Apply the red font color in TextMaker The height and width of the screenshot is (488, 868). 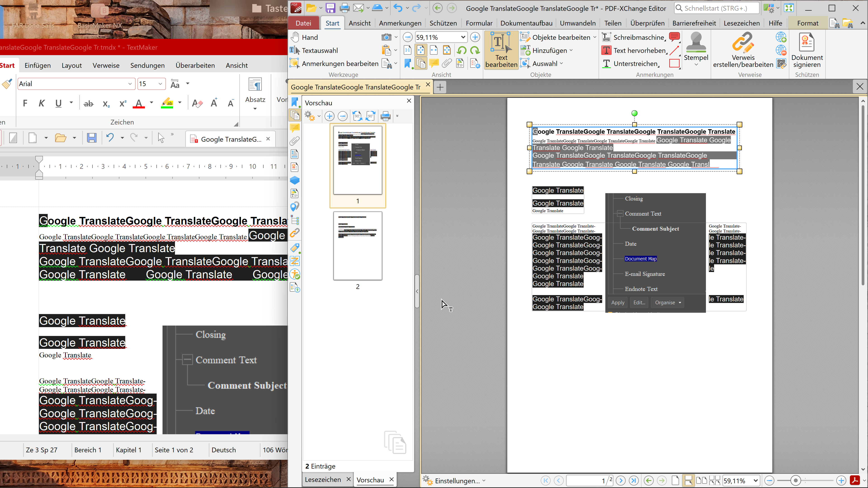pyautogui.click(x=139, y=103)
